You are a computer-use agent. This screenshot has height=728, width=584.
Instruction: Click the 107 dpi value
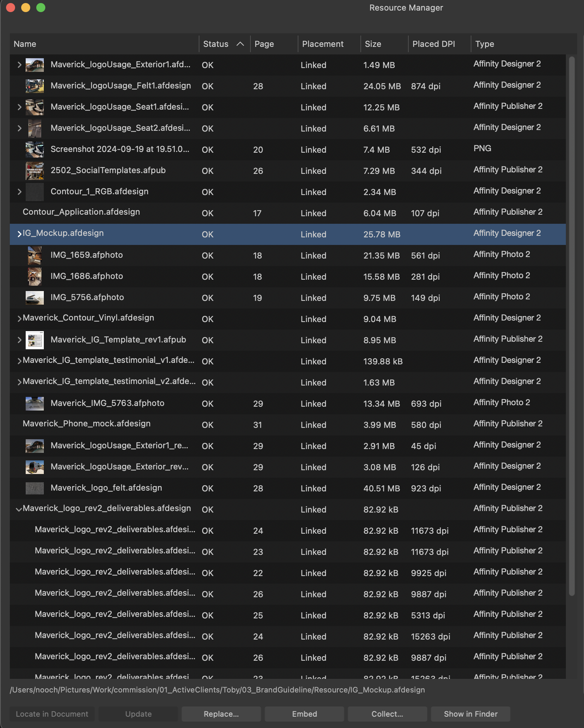[425, 213]
